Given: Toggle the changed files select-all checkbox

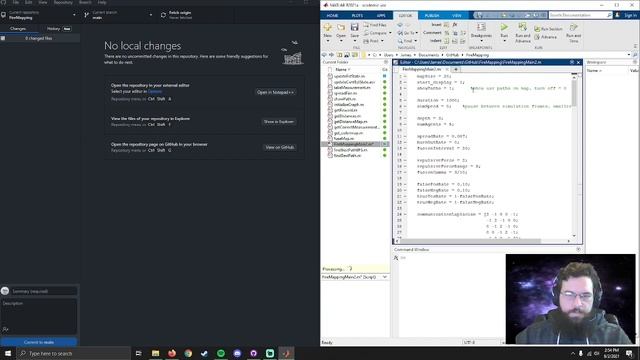Looking at the screenshot, I should tap(3, 38).
